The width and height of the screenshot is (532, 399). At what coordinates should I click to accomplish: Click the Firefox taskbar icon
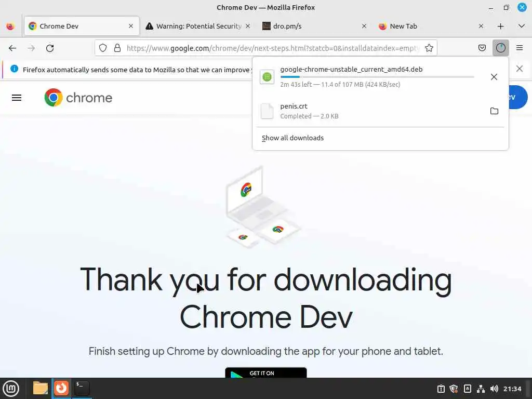tap(61, 388)
